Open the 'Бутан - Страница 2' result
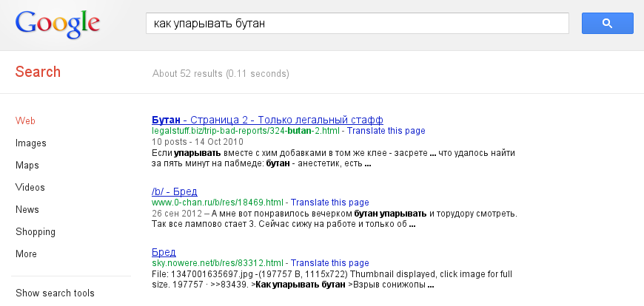Screen dimensions: 644x306 pyautogui.click(x=267, y=120)
